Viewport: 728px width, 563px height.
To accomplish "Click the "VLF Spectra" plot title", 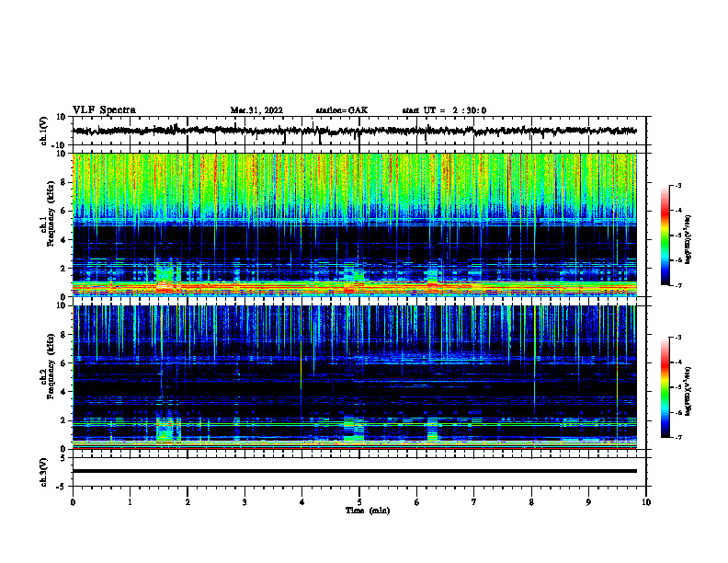I will (104, 110).
